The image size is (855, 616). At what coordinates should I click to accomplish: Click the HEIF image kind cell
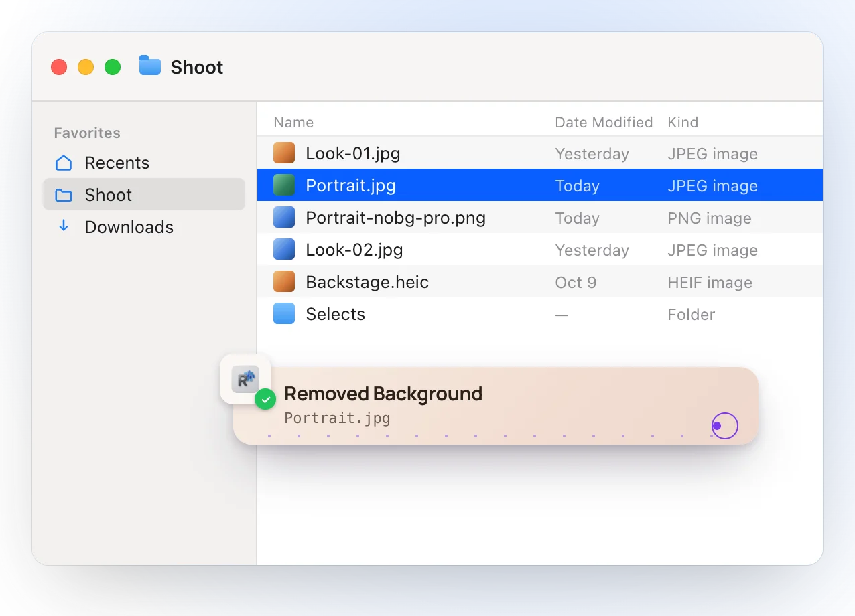click(x=710, y=282)
